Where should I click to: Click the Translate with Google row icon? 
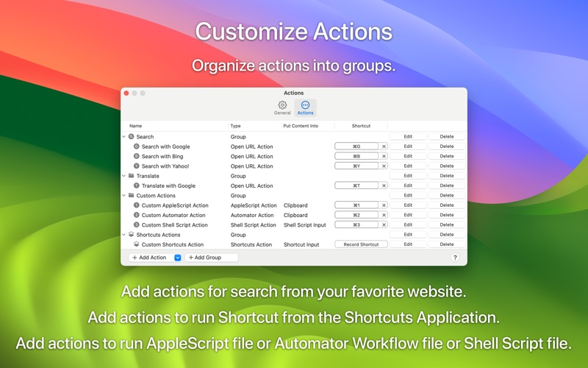pos(137,185)
